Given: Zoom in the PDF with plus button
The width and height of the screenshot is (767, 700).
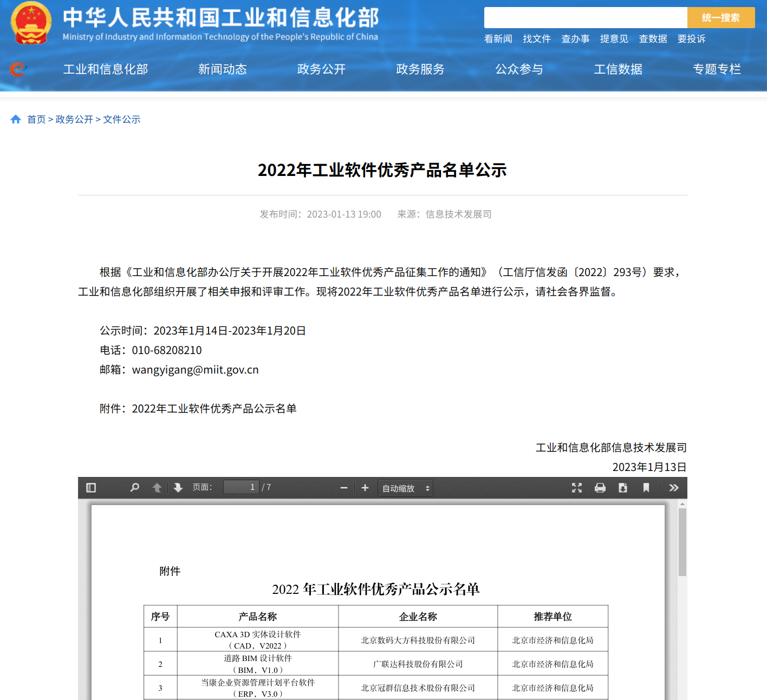Looking at the screenshot, I should coord(365,487).
